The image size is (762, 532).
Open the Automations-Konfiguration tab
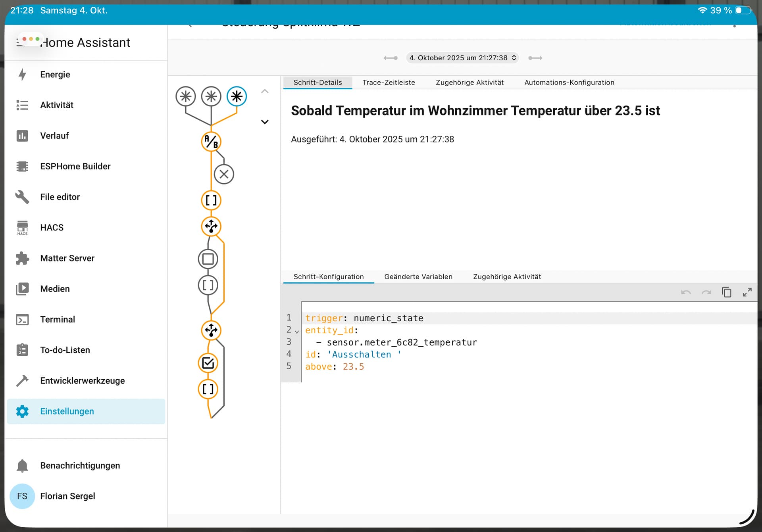pyautogui.click(x=569, y=83)
